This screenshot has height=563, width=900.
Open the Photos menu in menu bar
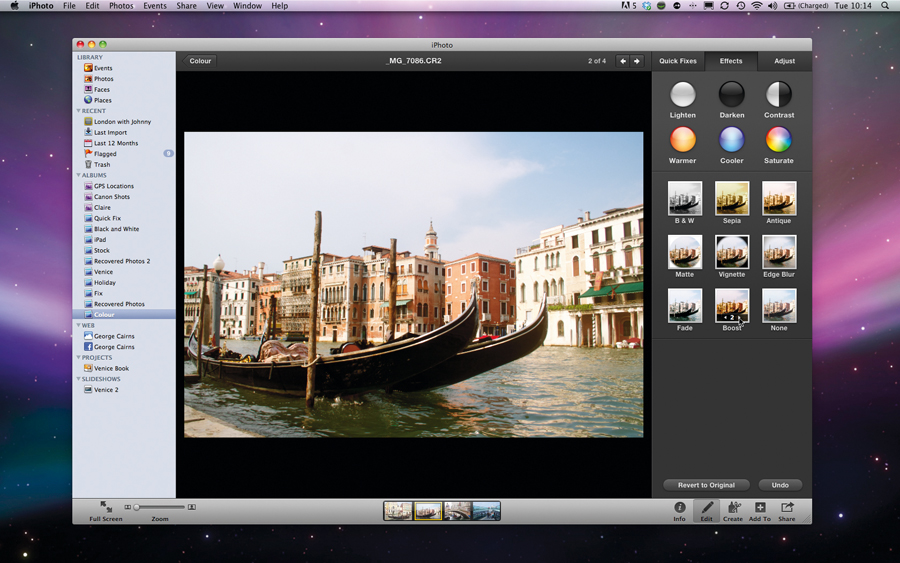tap(121, 6)
